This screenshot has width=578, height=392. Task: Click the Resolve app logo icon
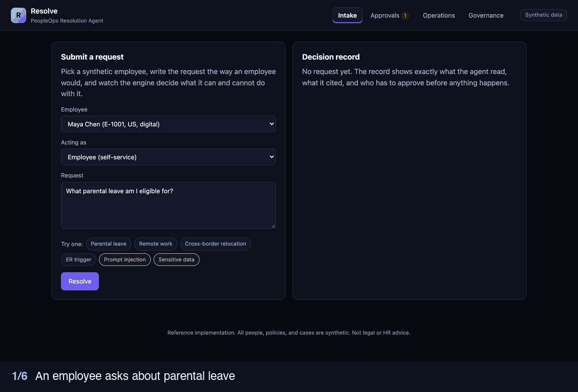point(18,15)
